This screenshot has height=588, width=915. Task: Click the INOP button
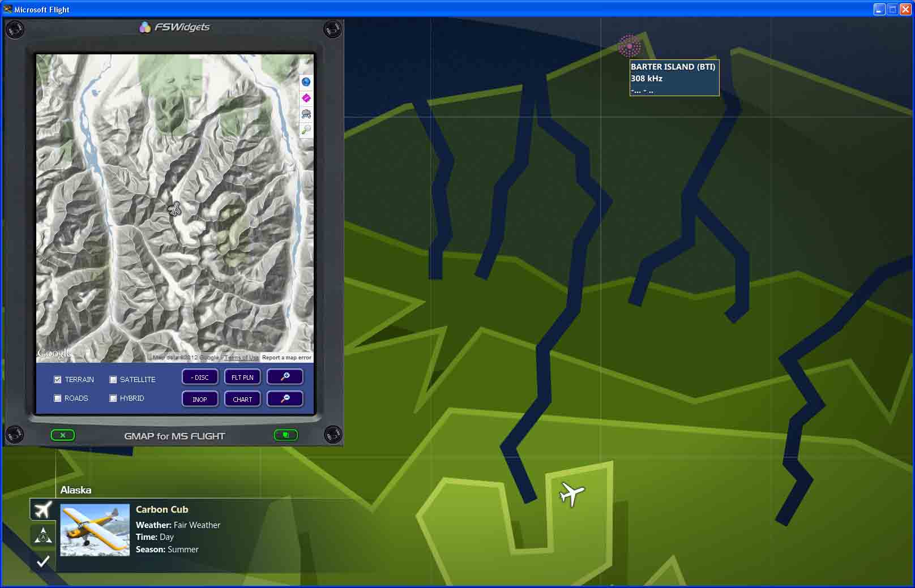point(200,399)
